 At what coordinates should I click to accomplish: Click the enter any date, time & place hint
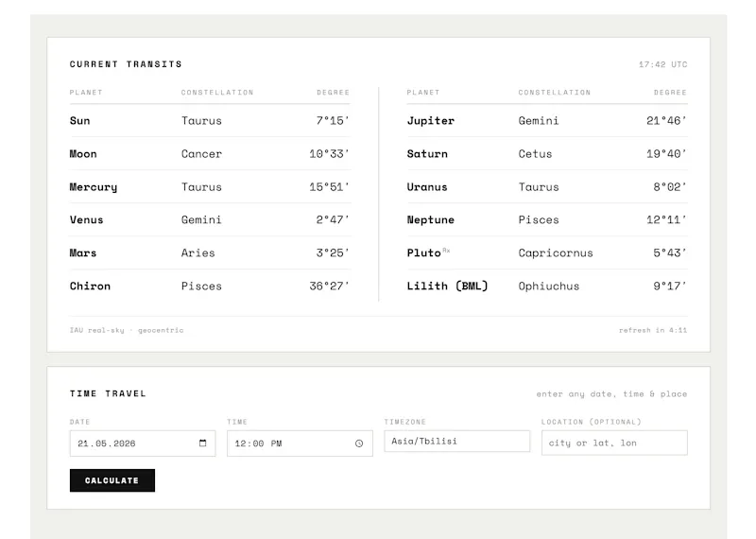pos(611,394)
